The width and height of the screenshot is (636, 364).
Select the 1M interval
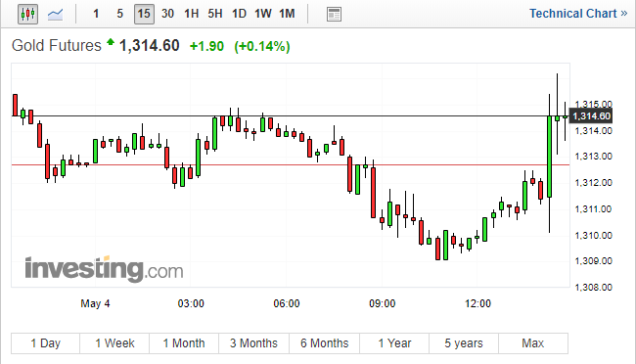tap(287, 14)
